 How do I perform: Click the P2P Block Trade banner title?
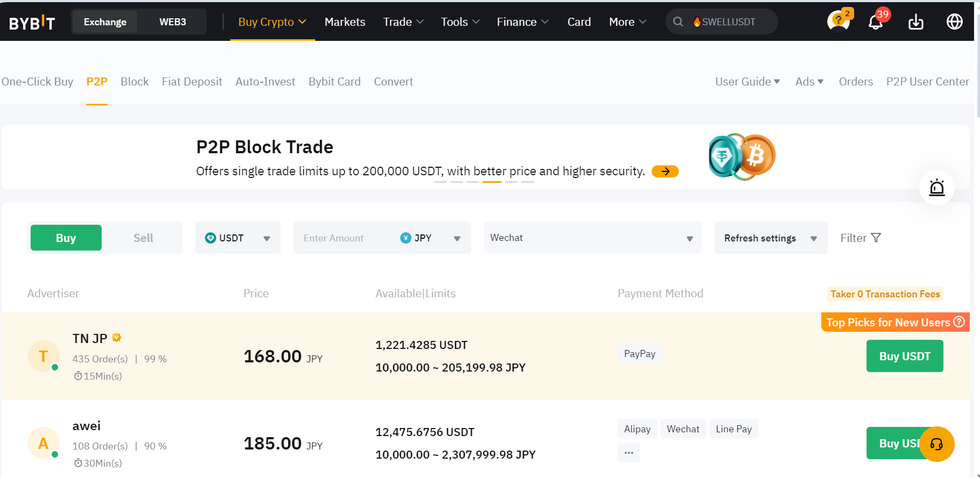click(265, 147)
